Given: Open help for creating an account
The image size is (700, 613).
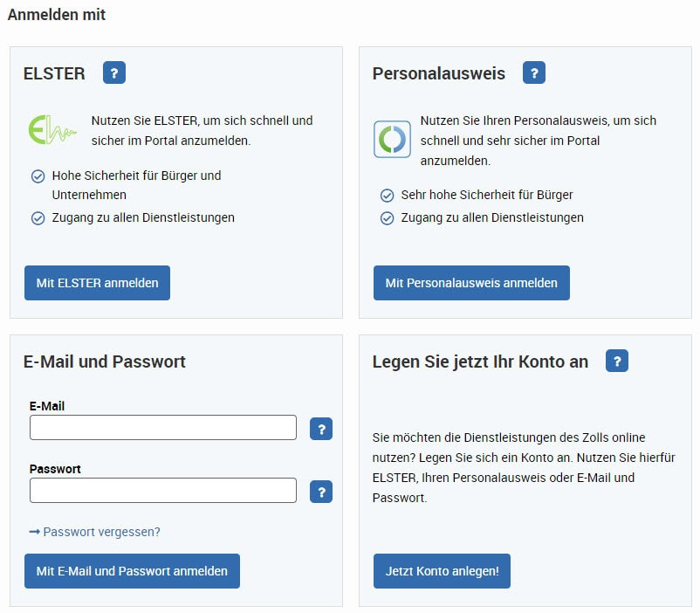Looking at the screenshot, I should [618, 361].
